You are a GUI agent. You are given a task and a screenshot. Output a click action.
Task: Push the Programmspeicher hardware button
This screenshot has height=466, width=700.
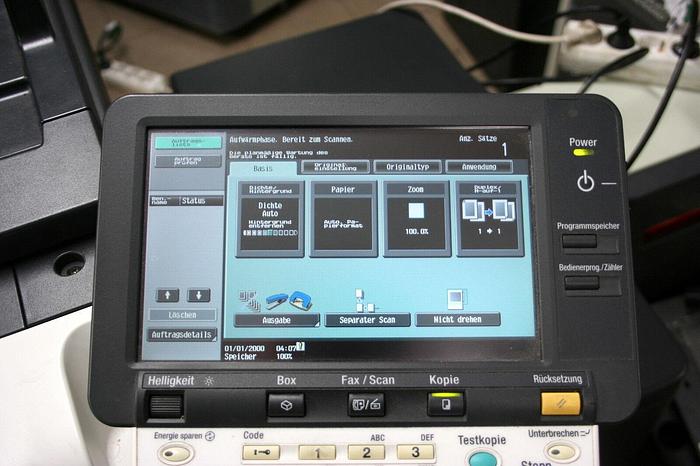[579, 241]
